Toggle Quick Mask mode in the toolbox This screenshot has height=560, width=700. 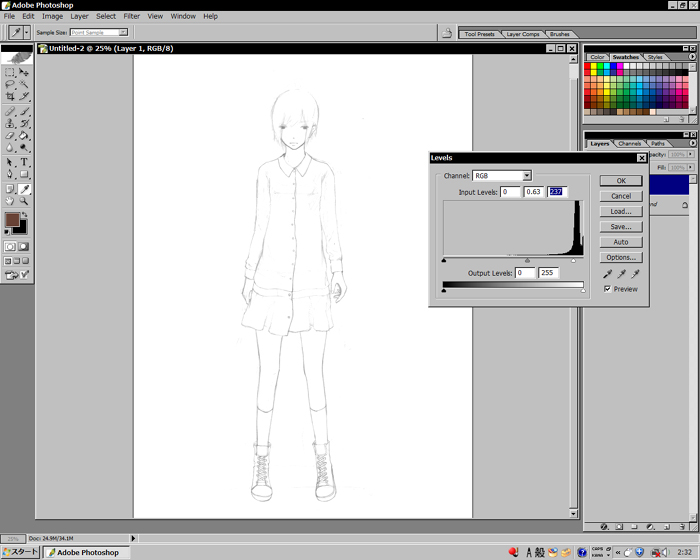coord(24,246)
